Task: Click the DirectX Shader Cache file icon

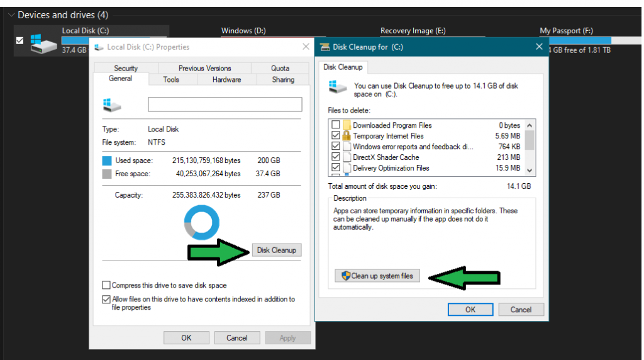Action: [347, 157]
